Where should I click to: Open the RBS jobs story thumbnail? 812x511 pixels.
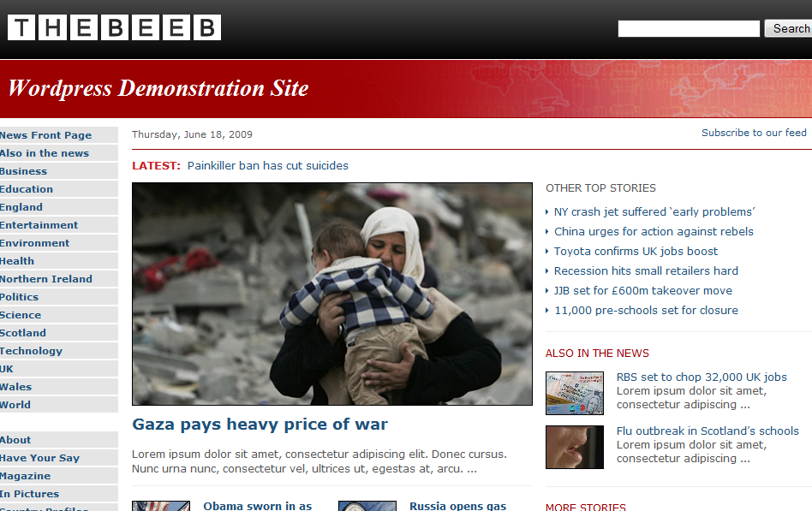574,393
